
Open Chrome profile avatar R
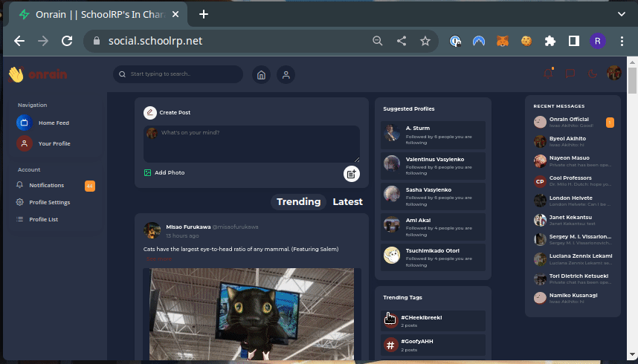597,41
